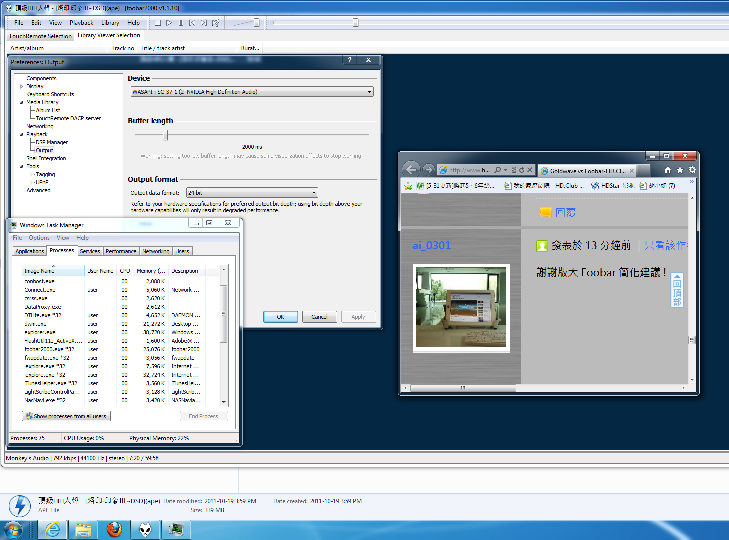Click Cancel in the Preferences dialog
Viewport: 729px width, 540px height.
(319, 317)
